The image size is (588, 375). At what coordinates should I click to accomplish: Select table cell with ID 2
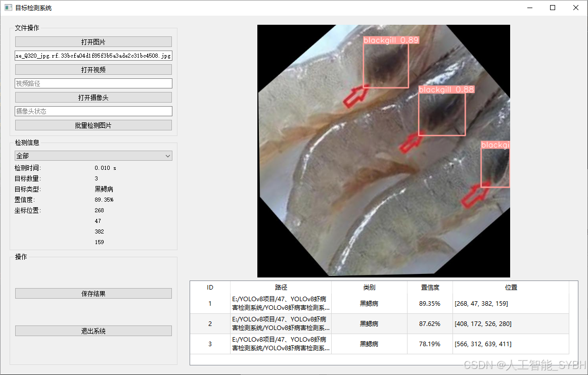[x=210, y=323]
